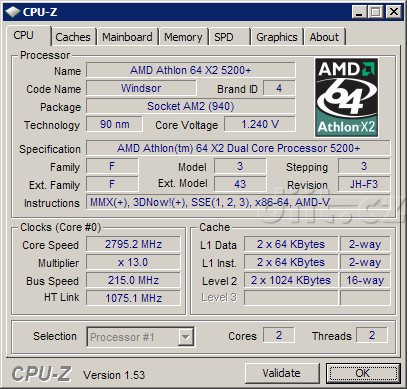Show the Graphics tab
Screen dimensions: 407x389
277,37
